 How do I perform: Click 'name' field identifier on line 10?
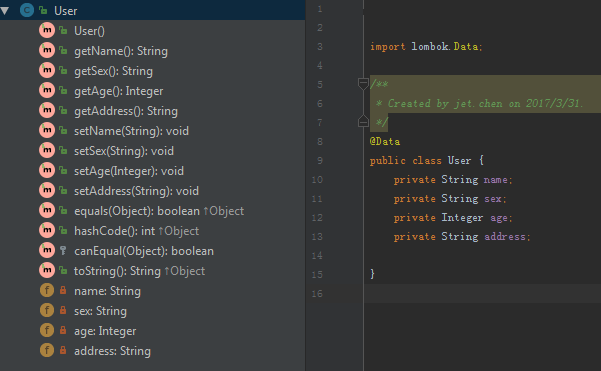495,180
